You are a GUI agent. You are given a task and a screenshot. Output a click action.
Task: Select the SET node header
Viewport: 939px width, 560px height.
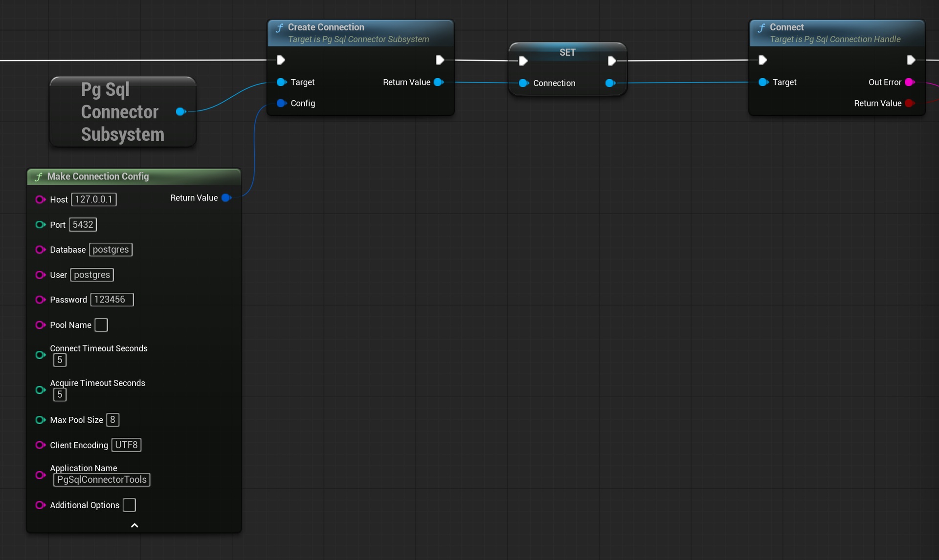(567, 52)
